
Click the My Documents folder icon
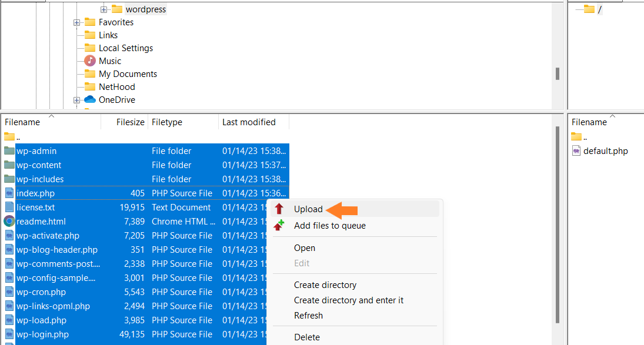[x=90, y=74]
